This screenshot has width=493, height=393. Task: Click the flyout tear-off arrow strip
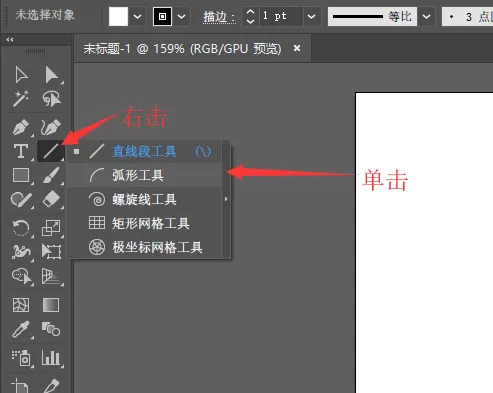coord(226,199)
